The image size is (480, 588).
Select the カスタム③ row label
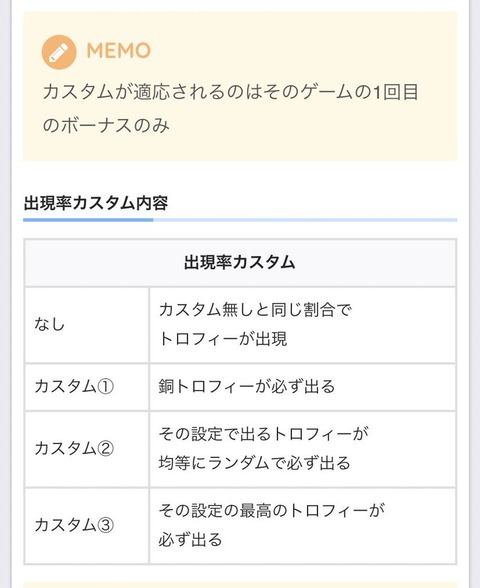[x=74, y=525]
